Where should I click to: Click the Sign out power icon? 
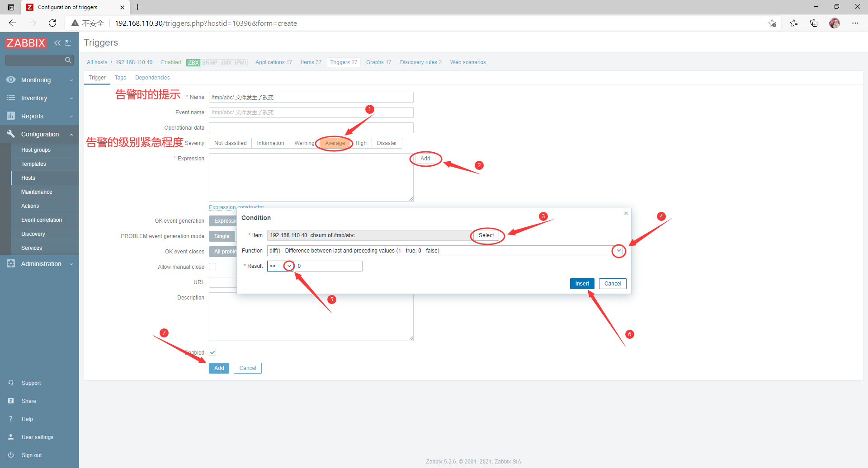click(x=11, y=455)
